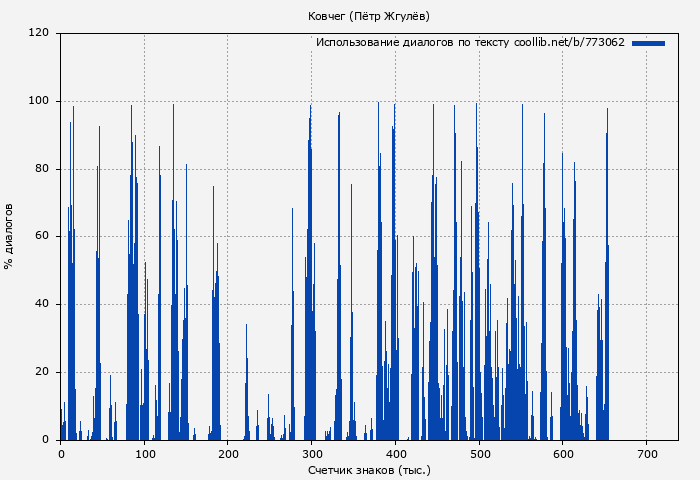Click the y-axis tick label 40
The image size is (700, 480).
[42, 304]
